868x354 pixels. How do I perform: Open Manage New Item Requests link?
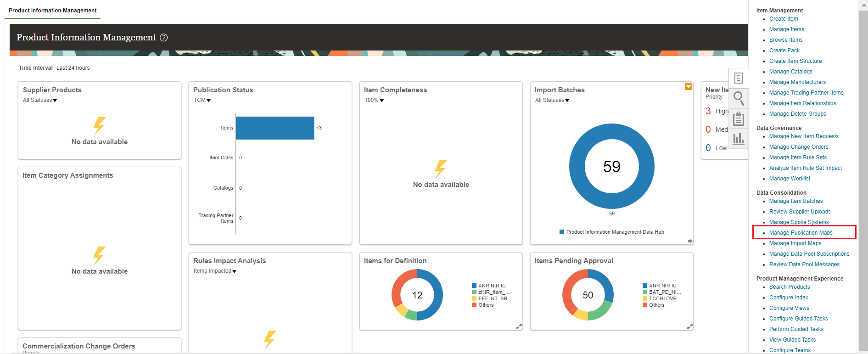(804, 136)
